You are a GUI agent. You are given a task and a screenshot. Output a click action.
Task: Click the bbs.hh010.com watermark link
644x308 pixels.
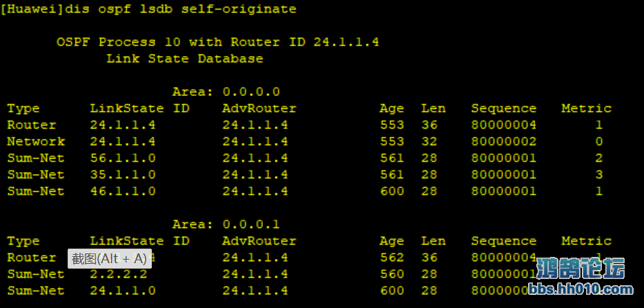click(x=580, y=289)
